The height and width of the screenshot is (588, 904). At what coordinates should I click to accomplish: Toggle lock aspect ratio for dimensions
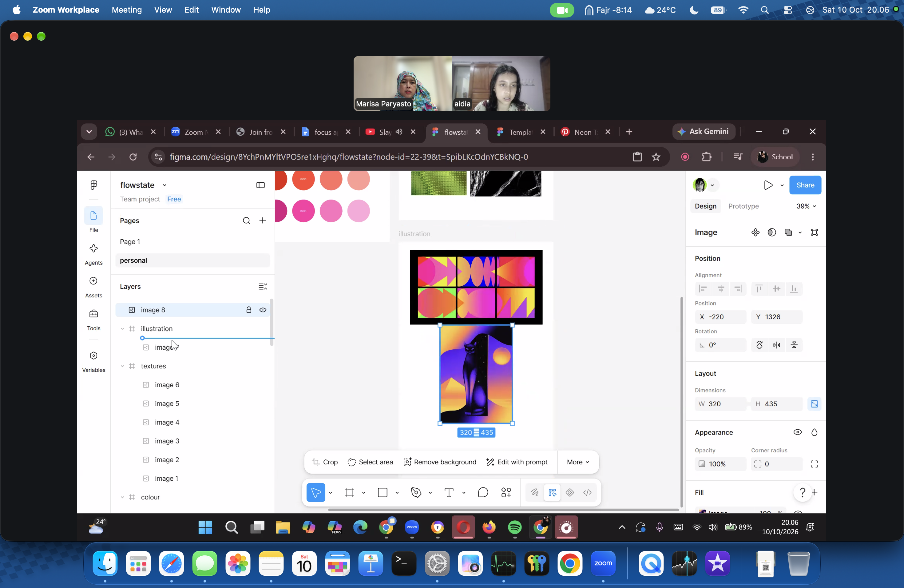814,404
